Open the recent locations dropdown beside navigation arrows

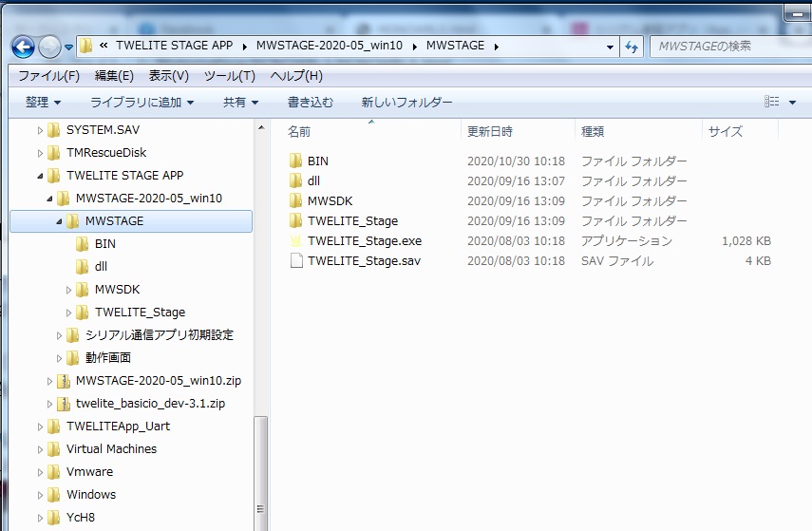[68, 47]
